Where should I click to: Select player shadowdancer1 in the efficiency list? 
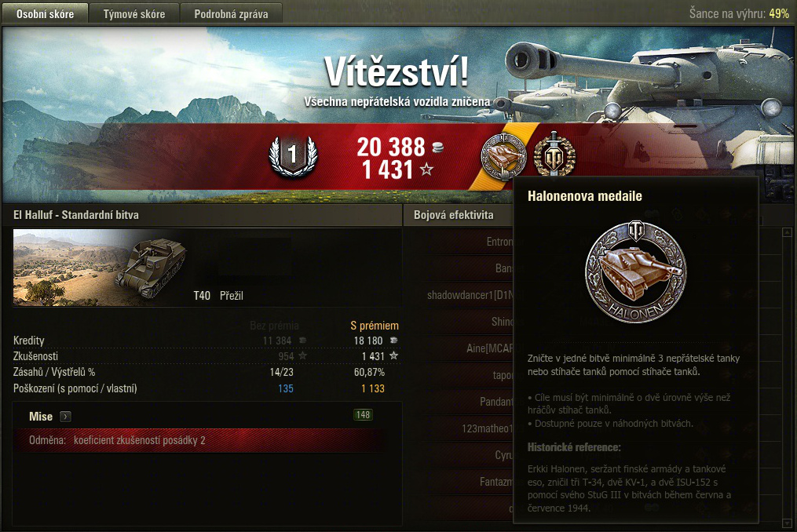coord(470,295)
